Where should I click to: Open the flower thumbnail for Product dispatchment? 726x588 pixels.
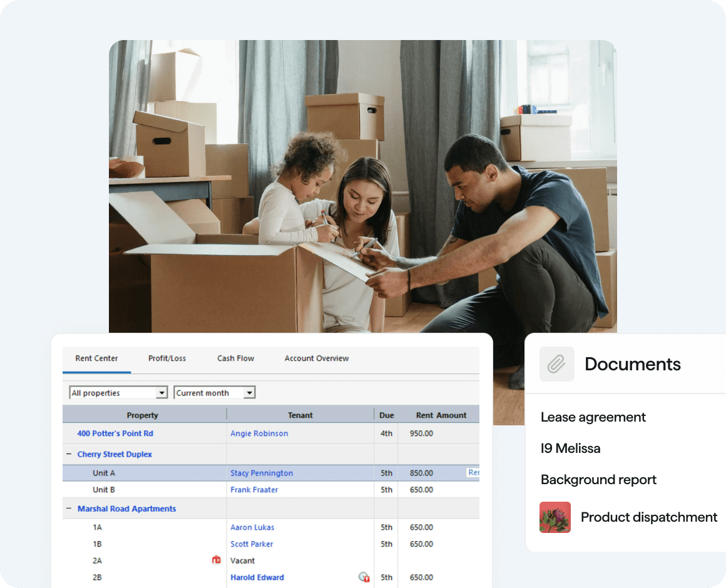tap(555, 517)
